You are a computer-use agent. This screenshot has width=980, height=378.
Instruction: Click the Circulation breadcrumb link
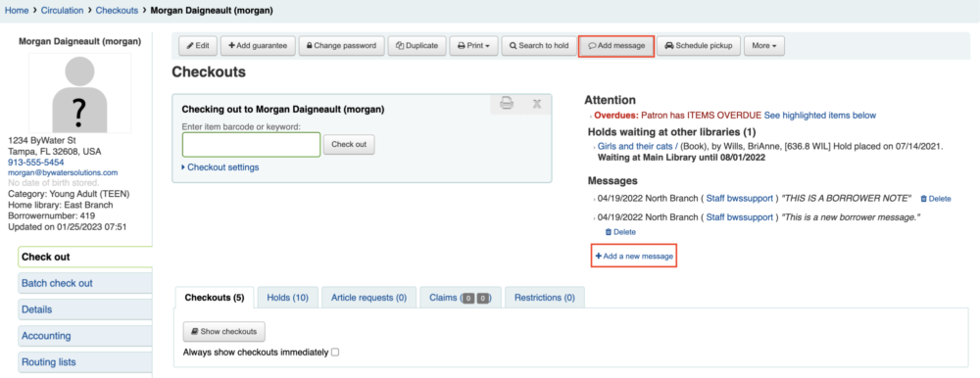click(63, 11)
